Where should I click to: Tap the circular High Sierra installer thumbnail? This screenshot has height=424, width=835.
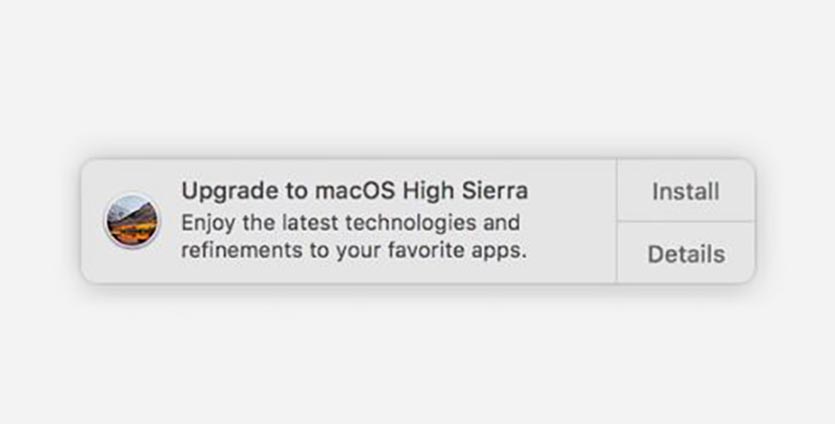132,221
